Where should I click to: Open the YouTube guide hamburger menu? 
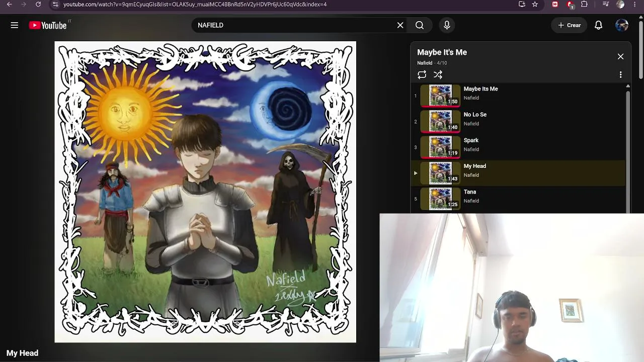click(x=15, y=25)
